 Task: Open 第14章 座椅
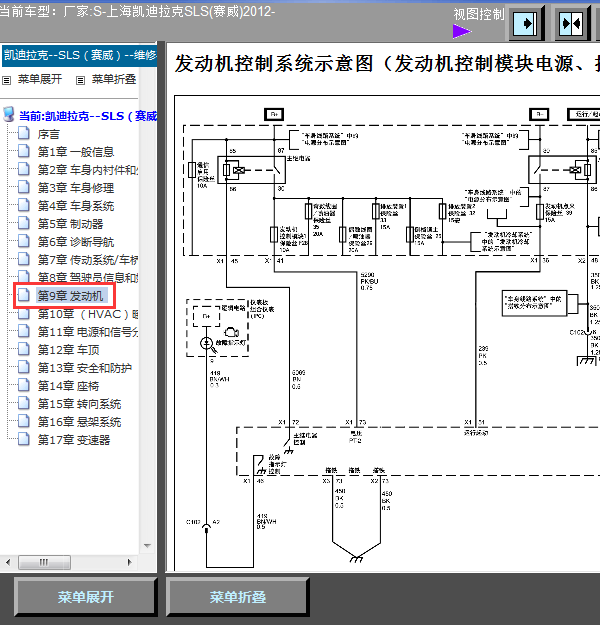pos(68,386)
